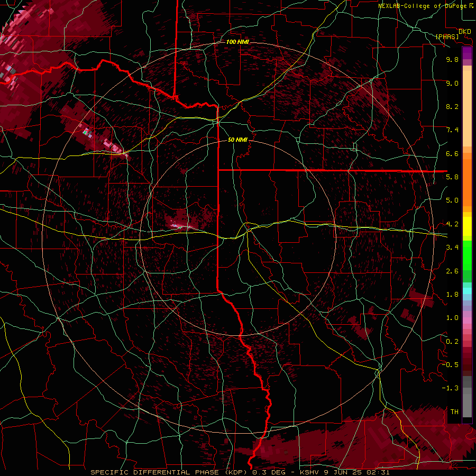Click the 9 JUN 25 date in the caption
476x476 pixels.
pos(342,472)
